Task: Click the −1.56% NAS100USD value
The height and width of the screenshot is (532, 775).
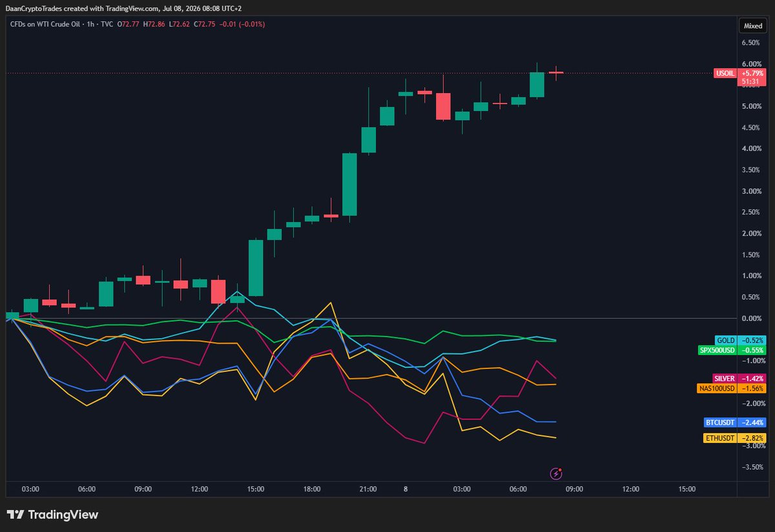Action: [x=752, y=389]
